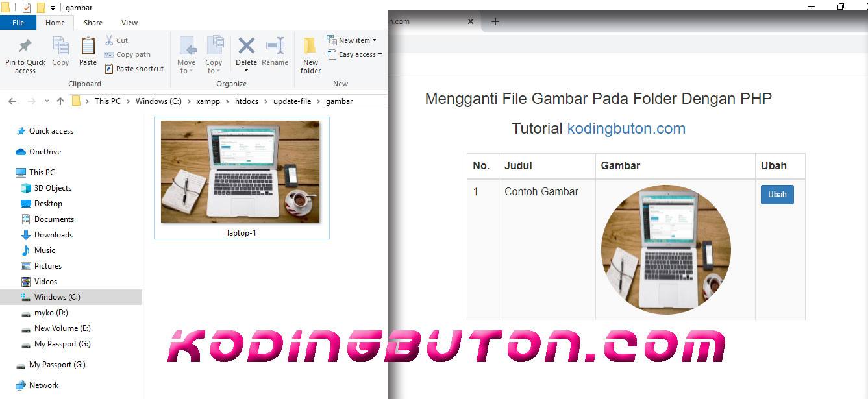Screen dimensions: 868x399
Task: Open the Share ribbon tab
Action: (93, 22)
